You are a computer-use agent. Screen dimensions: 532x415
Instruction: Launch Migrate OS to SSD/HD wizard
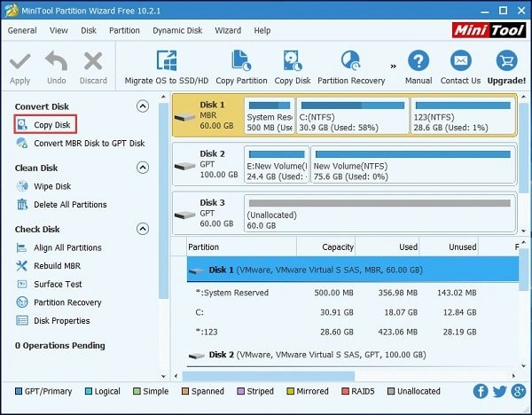click(167, 67)
